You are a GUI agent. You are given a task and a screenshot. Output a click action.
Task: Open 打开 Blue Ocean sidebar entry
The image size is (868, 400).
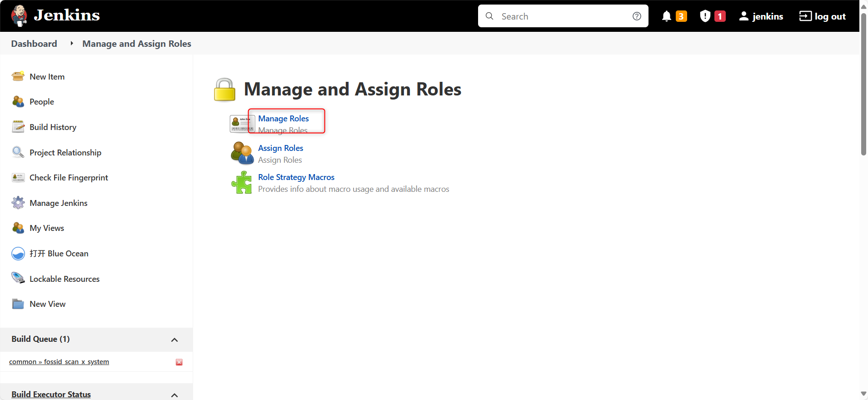pyautogui.click(x=59, y=254)
